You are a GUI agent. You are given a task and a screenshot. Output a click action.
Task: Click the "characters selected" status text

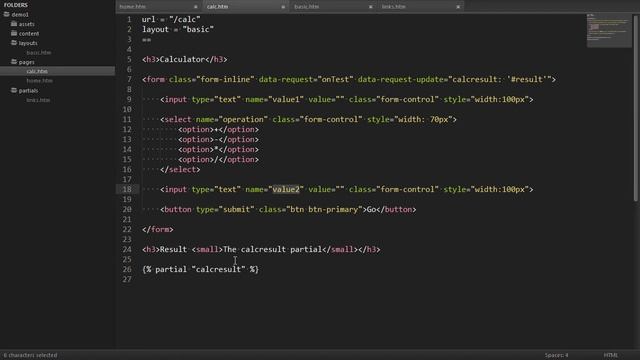click(31, 355)
